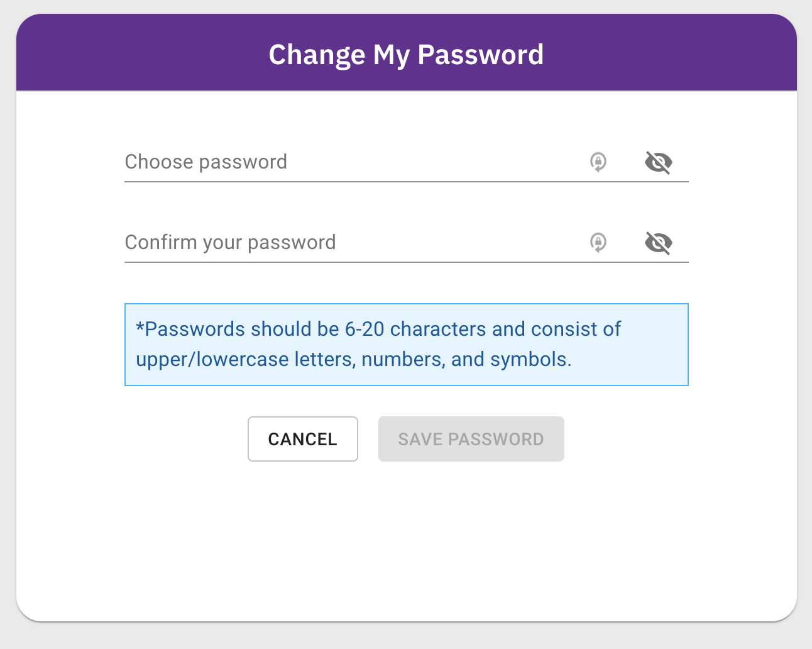The height and width of the screenshot is (649, 812).
Task: Show the Choose password text via eye icon
Action: pyautogui.click(x=658, y=162)
